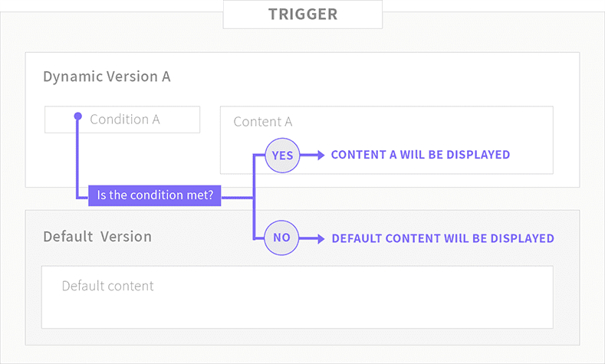This screenshot has height=364, width=605.
Task: Click the horizontal line entering the YES circle
Action: pyautogui.click(x=259, y=155)
